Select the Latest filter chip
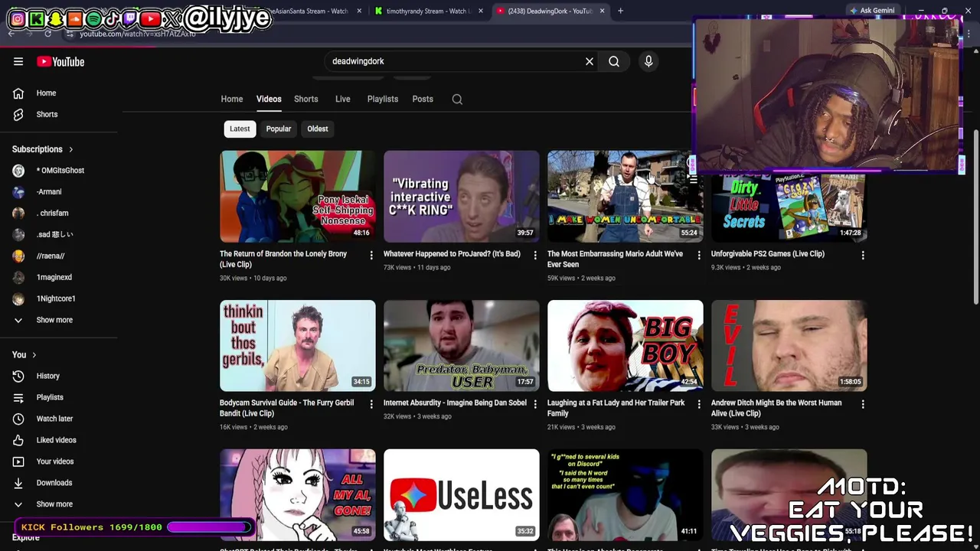Viewport: 980px width, 551px height. 240,129
